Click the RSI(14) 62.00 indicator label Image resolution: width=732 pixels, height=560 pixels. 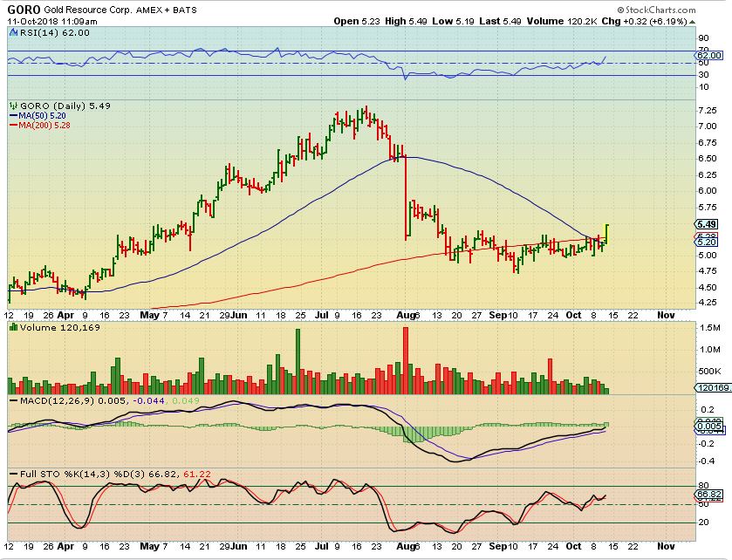click(x=54, y=32)
